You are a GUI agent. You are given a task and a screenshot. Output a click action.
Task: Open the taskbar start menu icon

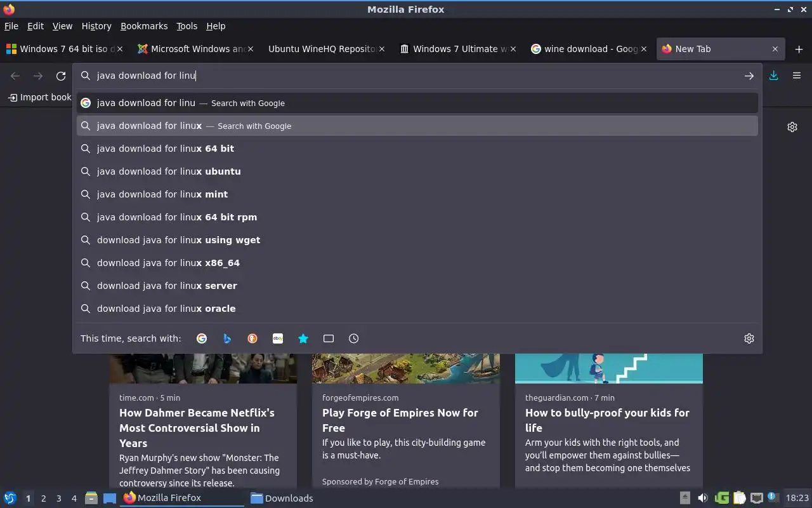coord(10,498)
